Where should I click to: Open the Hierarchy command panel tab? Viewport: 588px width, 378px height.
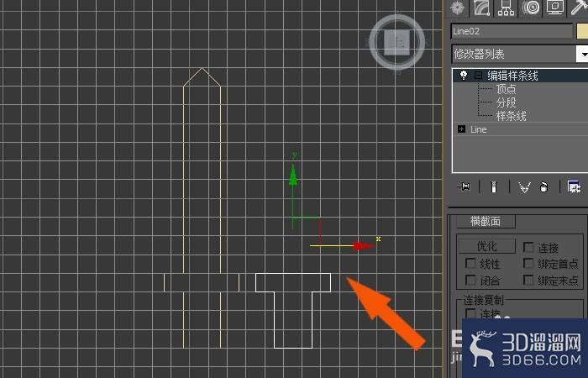(x=506, y=8)
